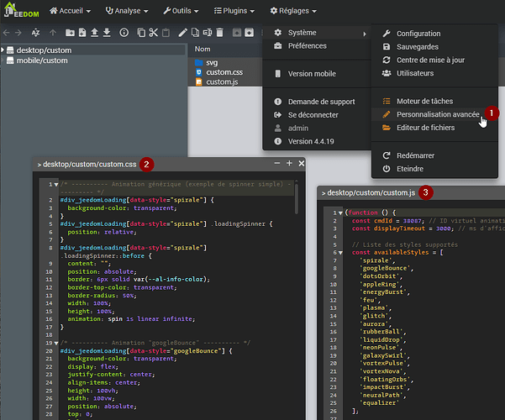Create a new folder with the toolbar icon
This screenshot has height=420, width=505.
click(70, 33)
